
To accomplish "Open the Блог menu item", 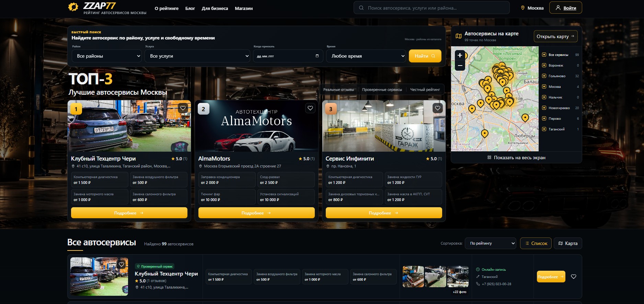I will point(190,8).
